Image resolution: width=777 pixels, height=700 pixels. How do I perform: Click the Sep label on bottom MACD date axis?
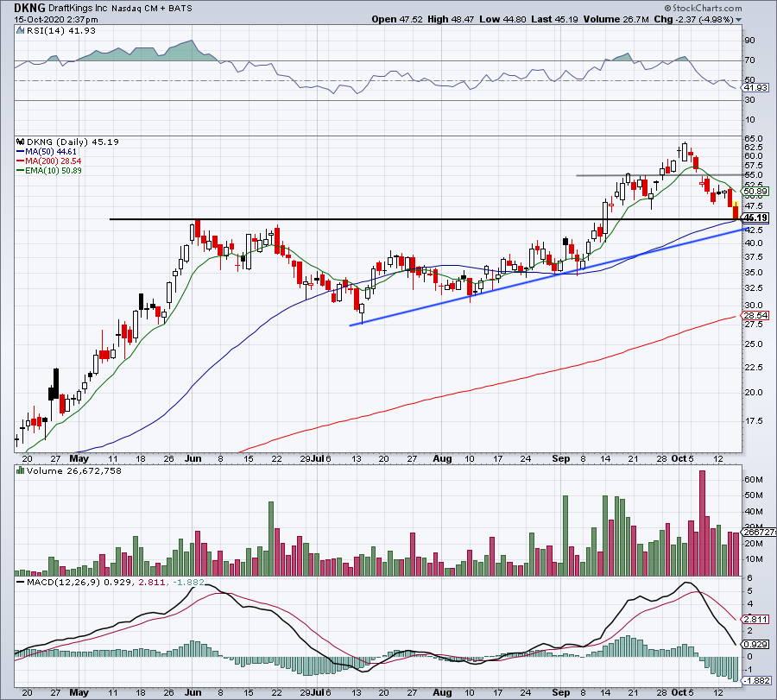[560, 692]
